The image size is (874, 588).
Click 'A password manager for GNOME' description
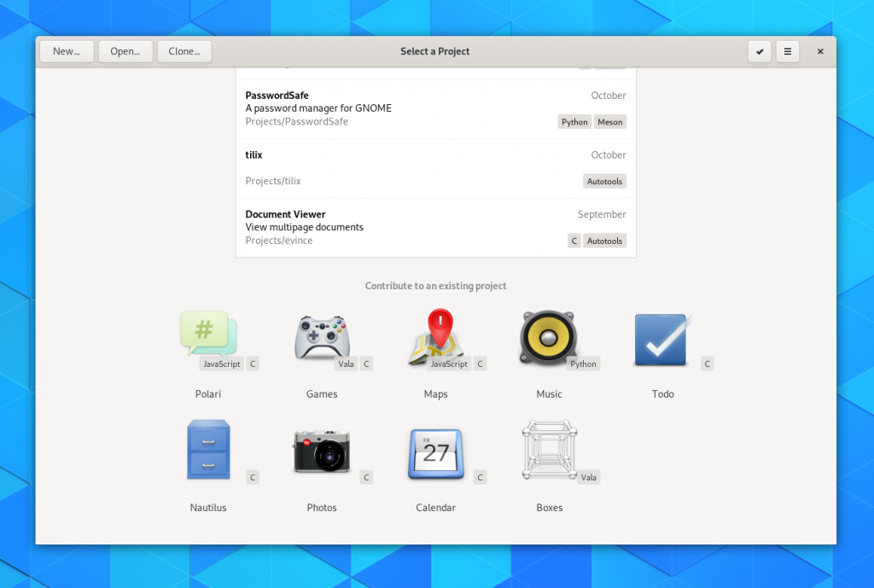(x=318, y=108)
